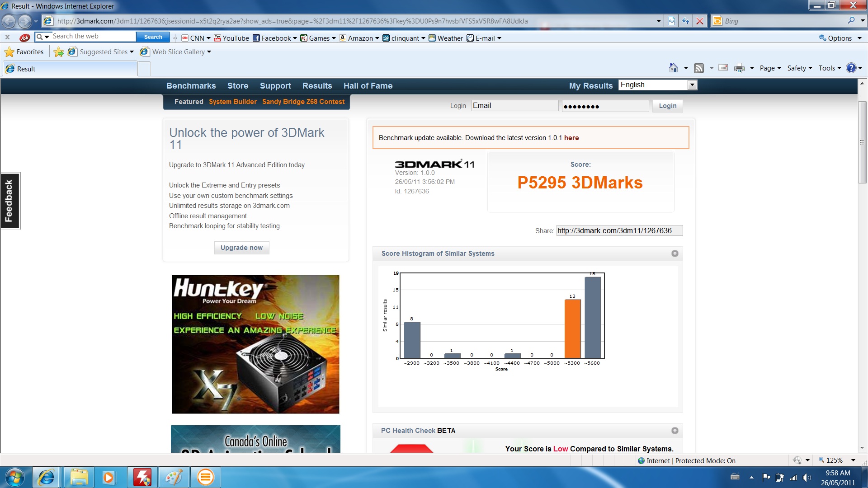
Task: Click the Bing search box
Action: [x=784, y=21]
